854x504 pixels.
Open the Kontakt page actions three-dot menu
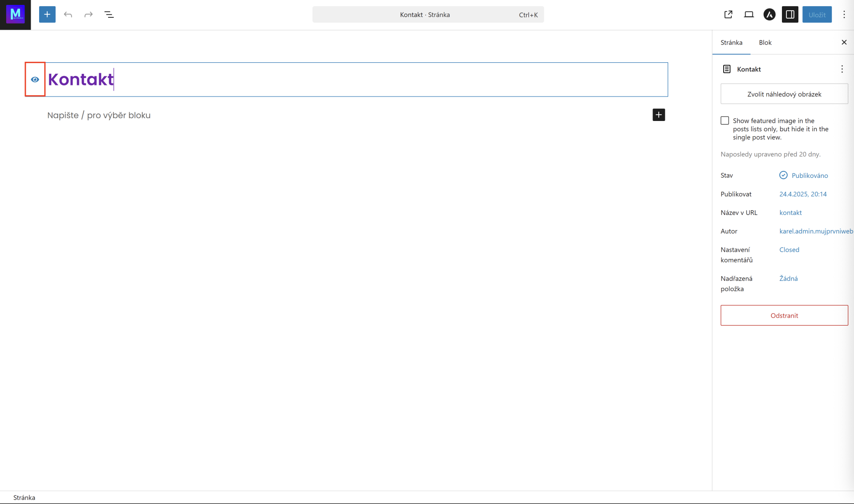pos(842,69)
